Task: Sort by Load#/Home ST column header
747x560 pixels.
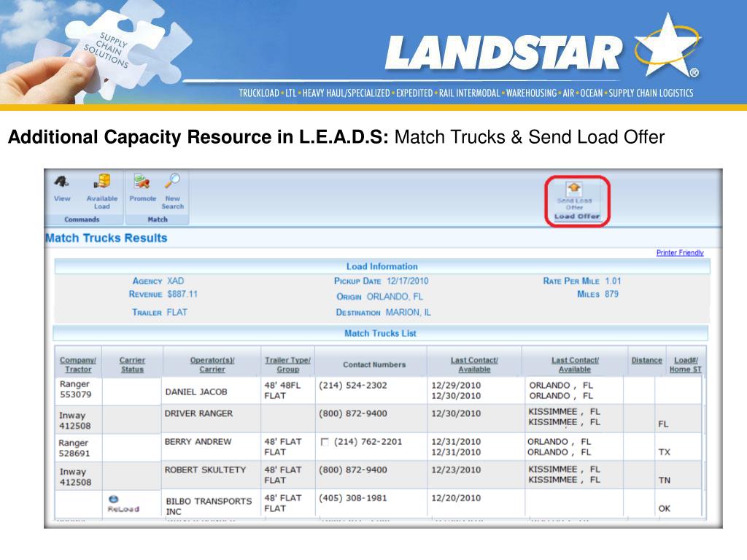Action: click(x=686, y=365)
